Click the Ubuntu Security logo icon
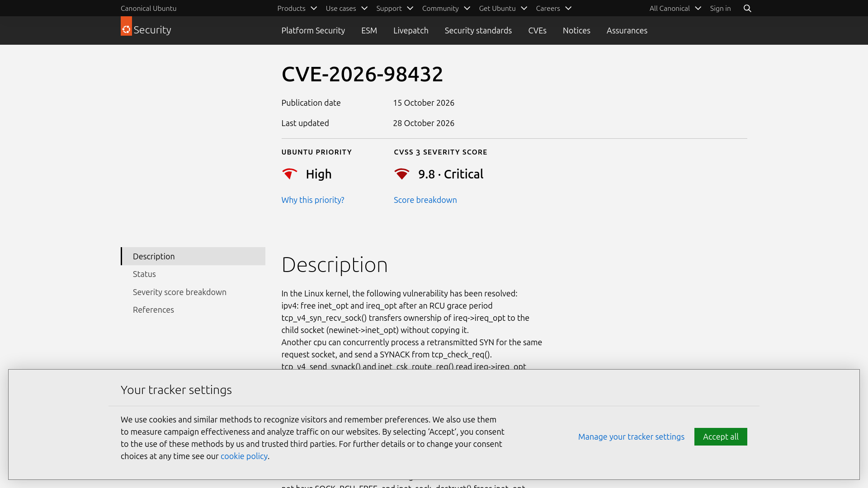Screen dimensions: 868x488 point(126,26)
